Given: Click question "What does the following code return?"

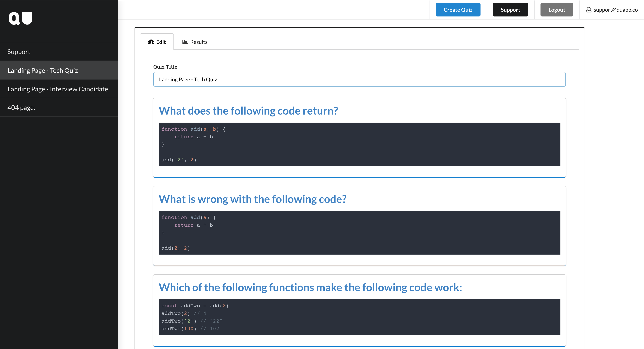Looking at the screenshot, I should tap(248, 111).
